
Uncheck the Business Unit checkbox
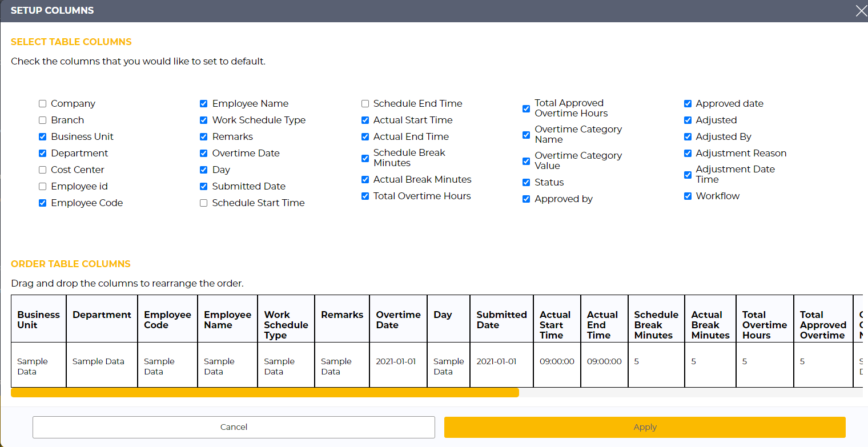pos(43,137)
